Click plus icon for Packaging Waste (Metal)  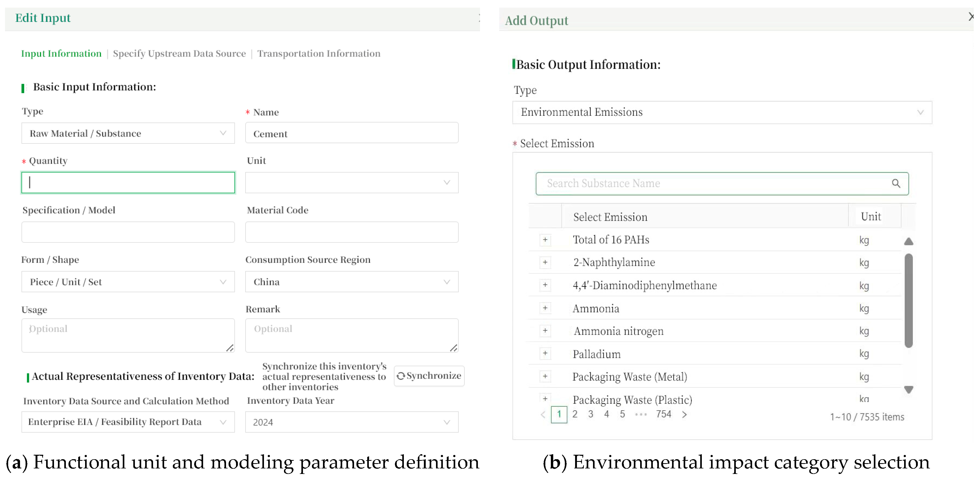tap(545, 376)
